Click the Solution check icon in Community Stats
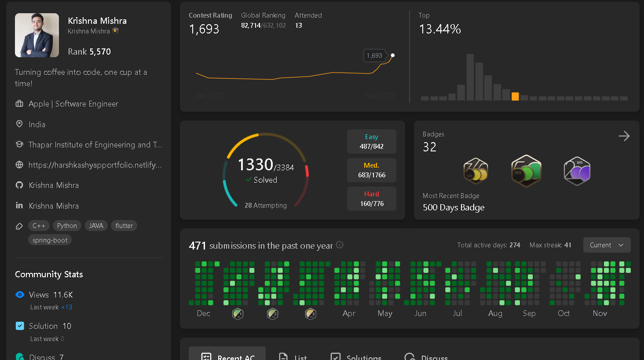 pyautogui.click(x=20, y=326)
